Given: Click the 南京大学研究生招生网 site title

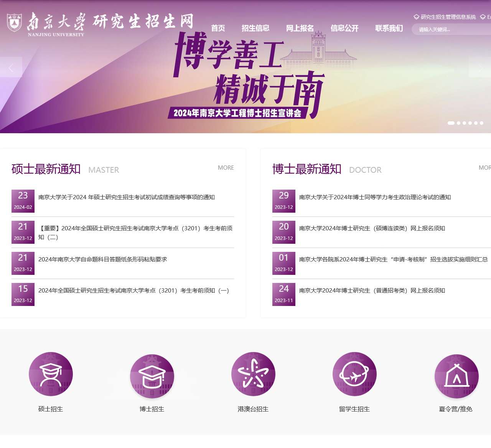Looking at the screenshot, I should pos(143,21).
